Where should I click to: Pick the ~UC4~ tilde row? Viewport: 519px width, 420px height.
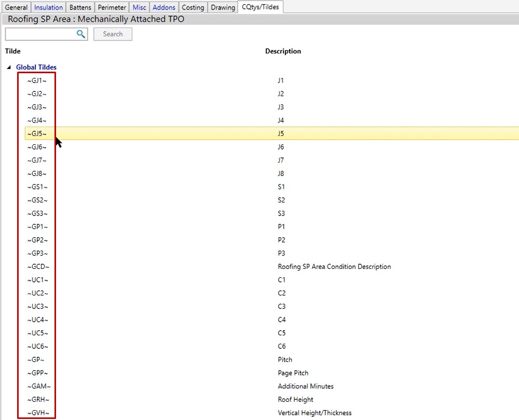click(38, 320)
